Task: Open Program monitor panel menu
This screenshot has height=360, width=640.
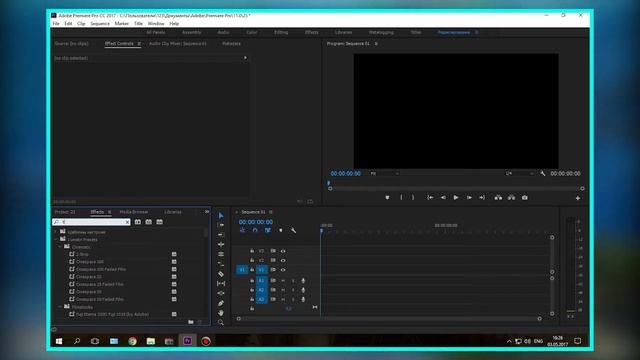Action: 376,44
